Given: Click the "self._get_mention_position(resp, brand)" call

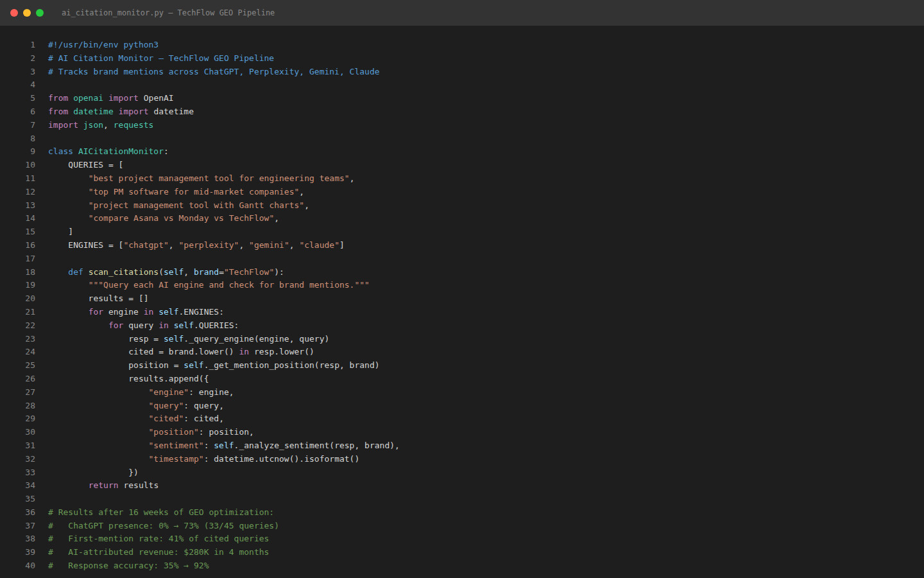Looking at the screenshot, I should click(x=282, y=365).
